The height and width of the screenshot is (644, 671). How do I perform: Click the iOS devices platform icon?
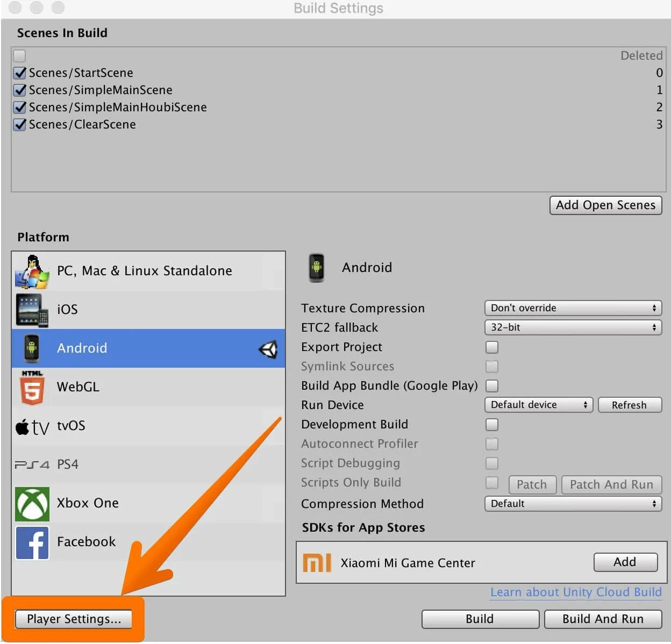32,310
